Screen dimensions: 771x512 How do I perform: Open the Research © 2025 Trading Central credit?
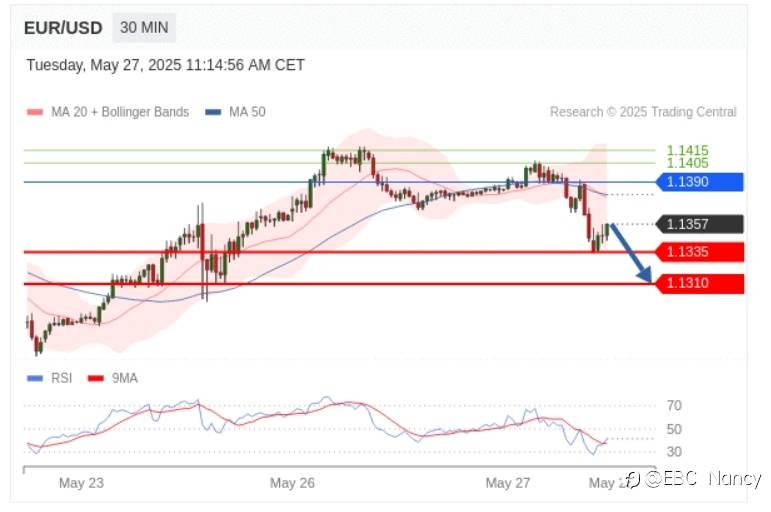point(643,112)
